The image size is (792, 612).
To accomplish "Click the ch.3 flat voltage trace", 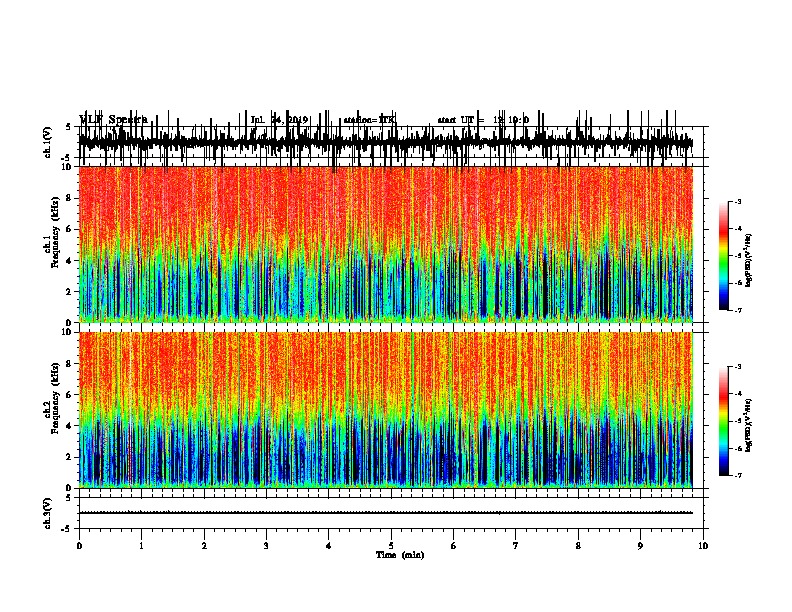I will pos(385,513).
